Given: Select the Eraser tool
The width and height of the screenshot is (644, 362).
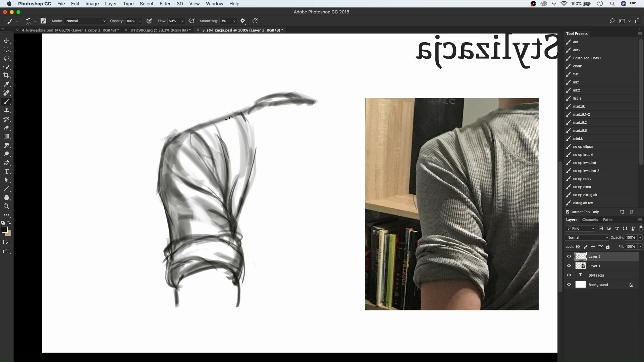Looking at the screenshot, I should 6,128.
